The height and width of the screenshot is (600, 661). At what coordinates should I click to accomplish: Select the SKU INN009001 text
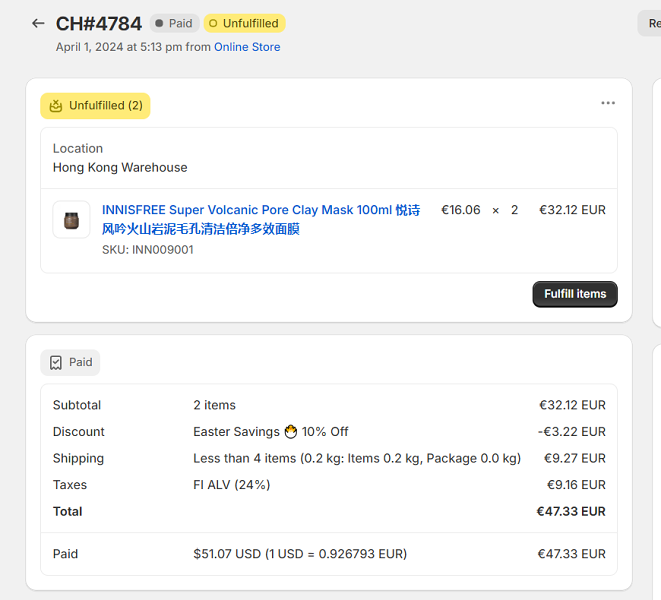pyautogui.click(x=148, y=250)
